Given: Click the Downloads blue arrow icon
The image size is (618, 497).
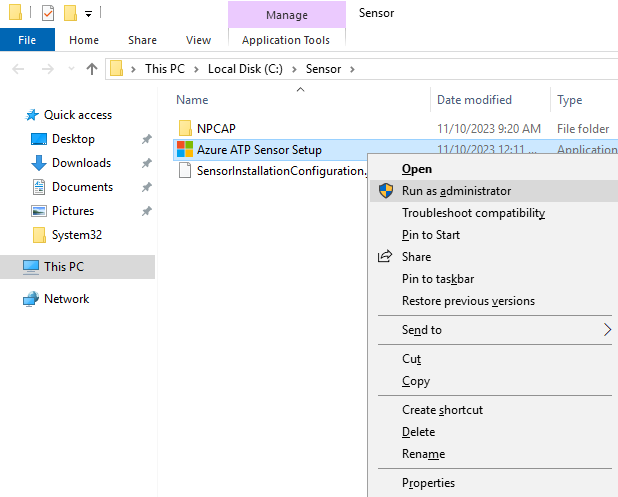Looking at the screenshot, I should pos(39,163).
